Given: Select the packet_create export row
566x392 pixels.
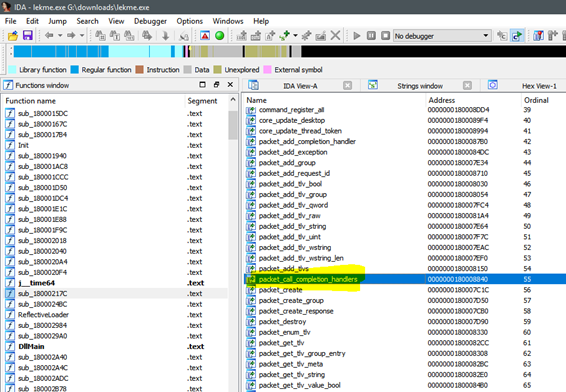Looking at the screenshot, I should 405,290.
